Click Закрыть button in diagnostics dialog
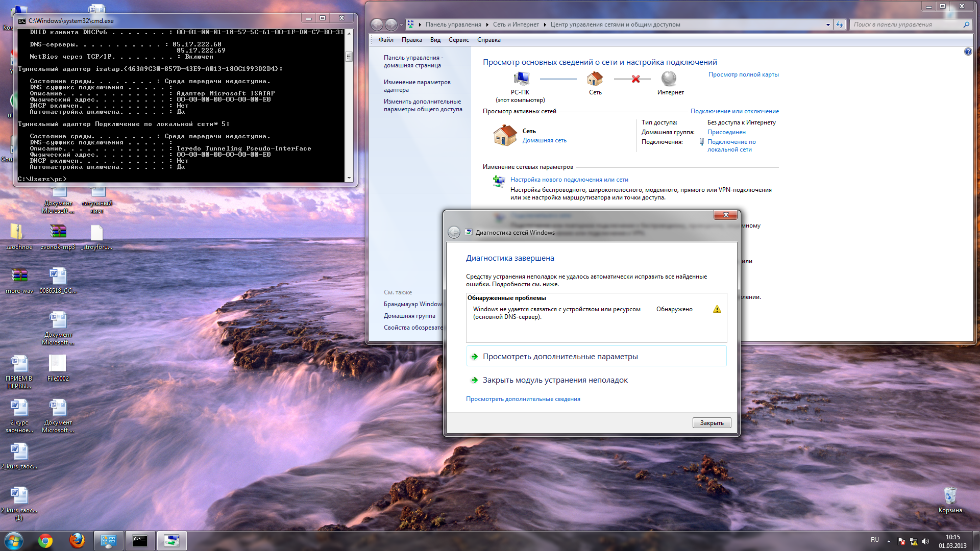This screenshot has width=980, height=551. (712, 423)
